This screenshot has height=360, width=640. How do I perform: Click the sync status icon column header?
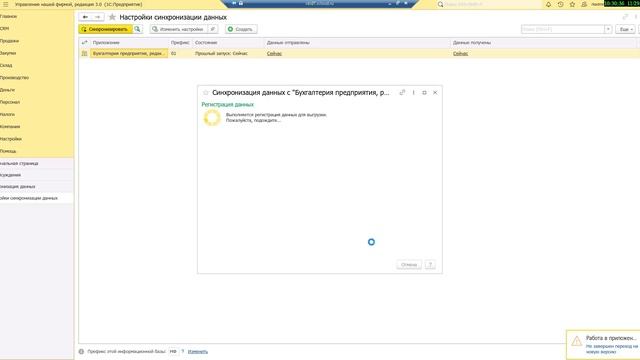[x=84, y=42]
